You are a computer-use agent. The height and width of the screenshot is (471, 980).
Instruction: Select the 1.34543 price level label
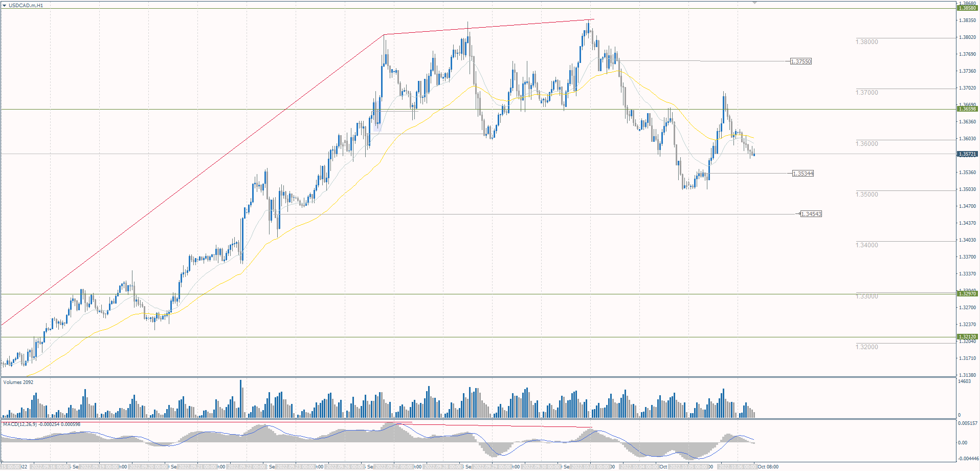(x=811, y=214)
